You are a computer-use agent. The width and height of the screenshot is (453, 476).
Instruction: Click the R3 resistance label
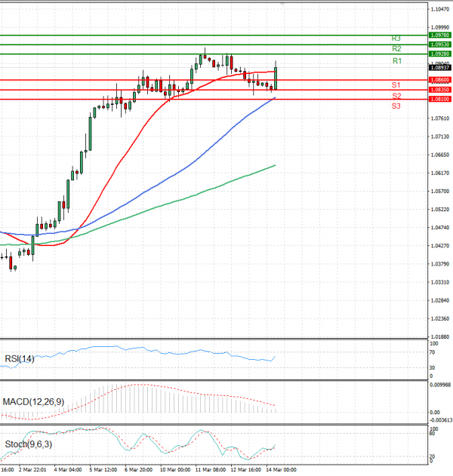tap(396, 38)
